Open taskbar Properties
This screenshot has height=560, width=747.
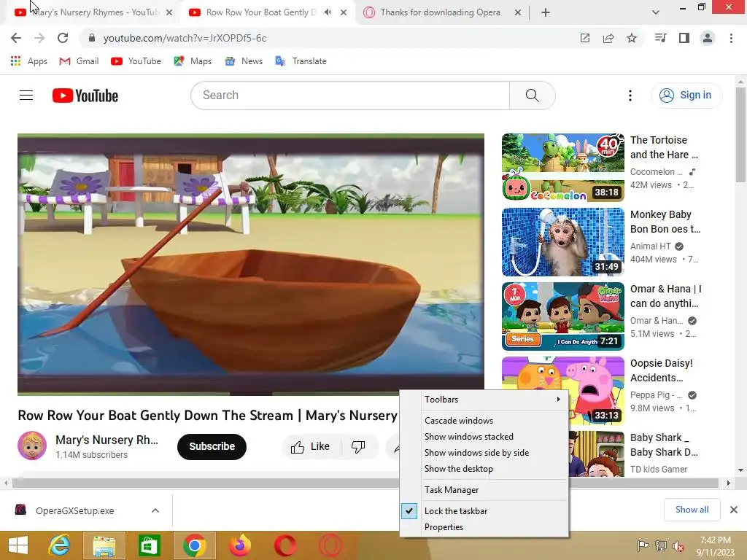(484, 527)
